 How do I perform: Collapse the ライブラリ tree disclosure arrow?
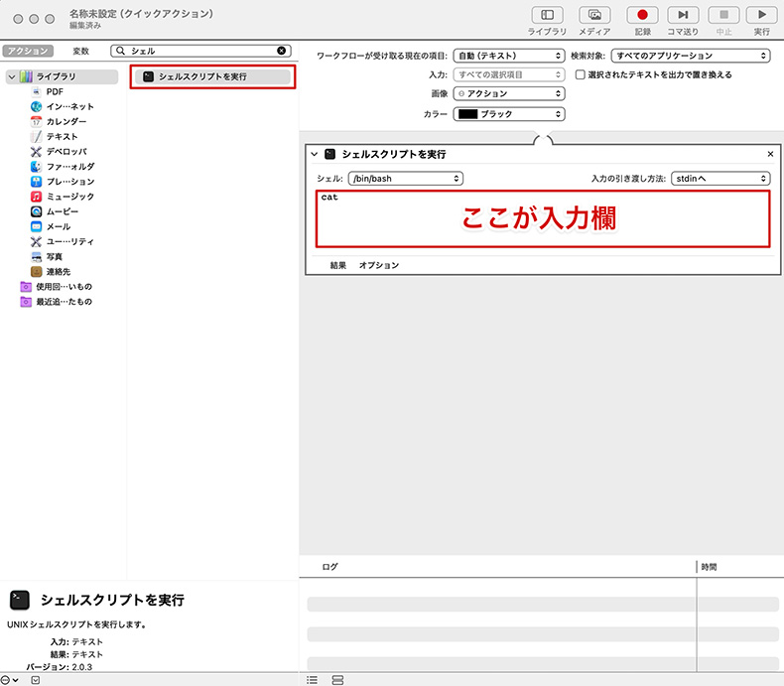click(x=12, y=76)
